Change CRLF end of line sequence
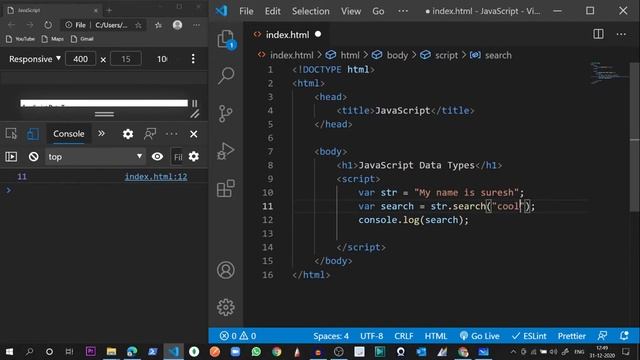Screen dimensions: 640x360 click(x=404, y=336)
